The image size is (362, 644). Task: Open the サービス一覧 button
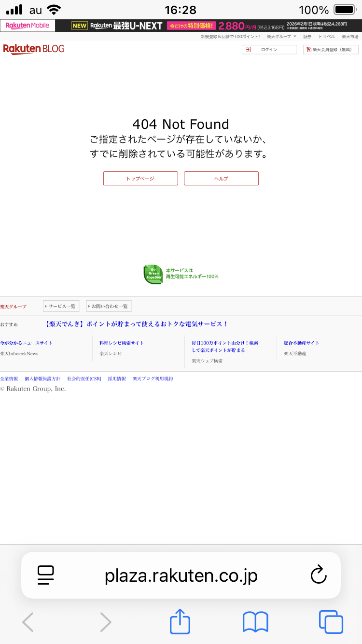61,306
